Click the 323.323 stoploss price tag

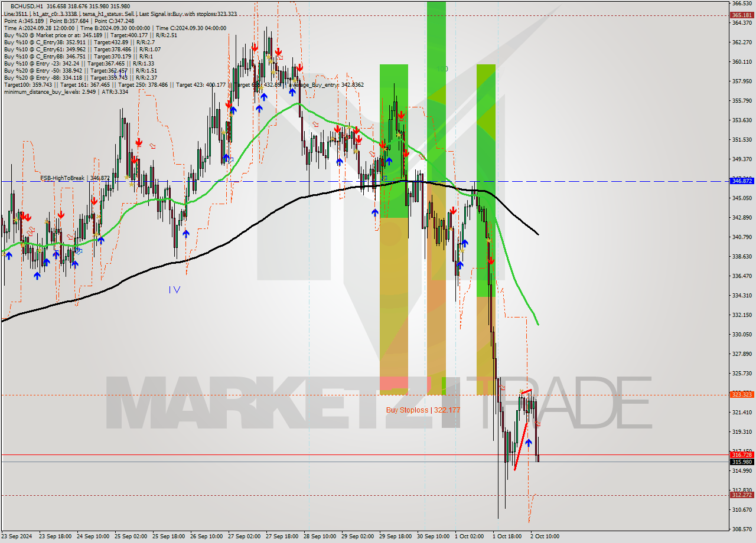tap(742, 394)
